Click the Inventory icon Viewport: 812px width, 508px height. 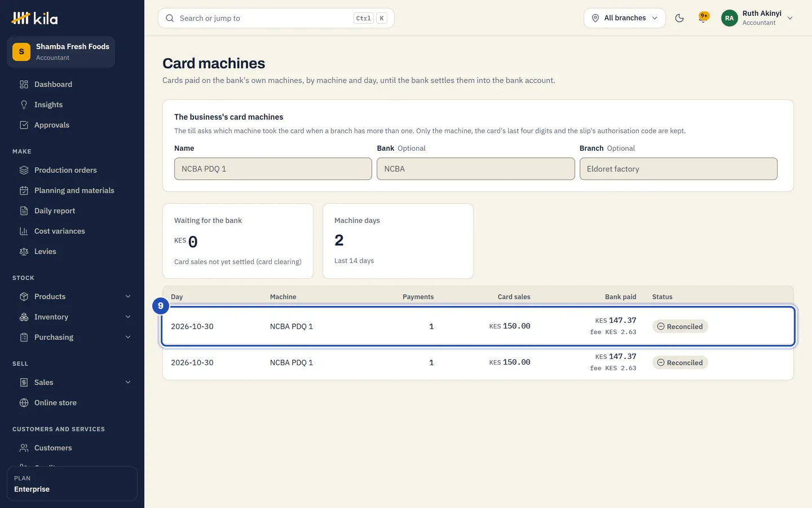(24, 317)
